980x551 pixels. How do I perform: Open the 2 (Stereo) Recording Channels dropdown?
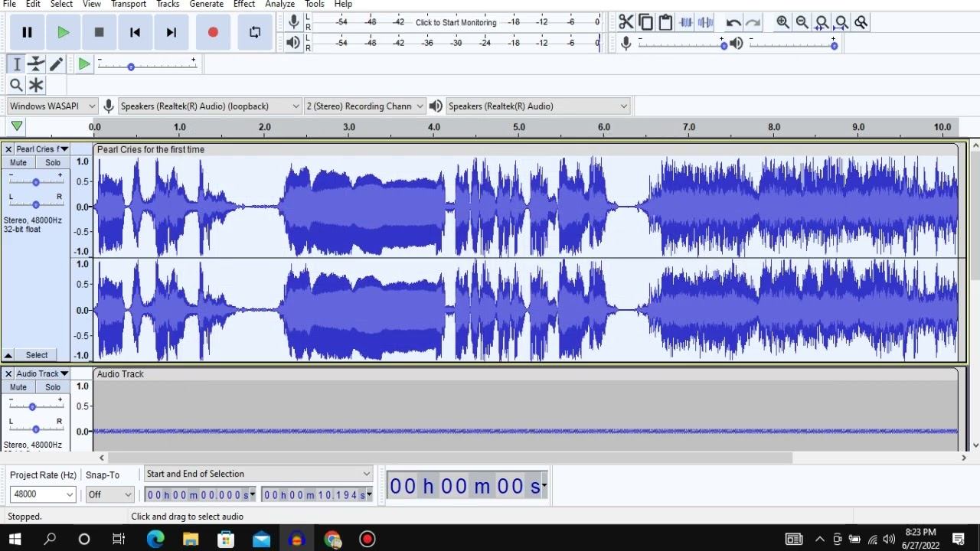coord(364,106)
